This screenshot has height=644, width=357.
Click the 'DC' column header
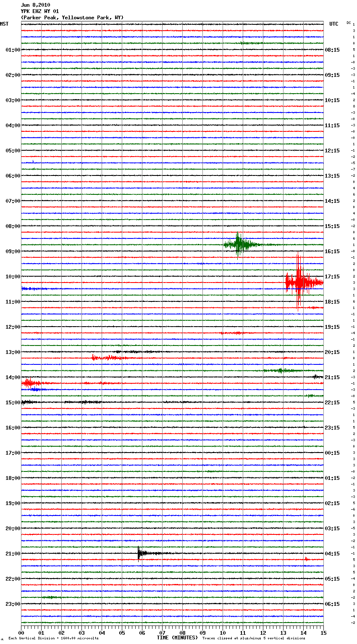point(349,23)
